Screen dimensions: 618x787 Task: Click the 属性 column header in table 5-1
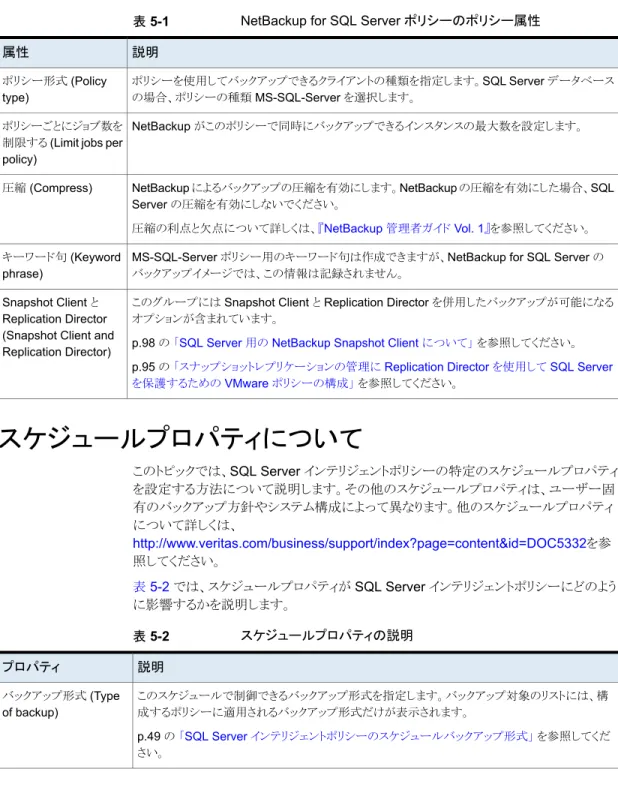coord(63,53)
